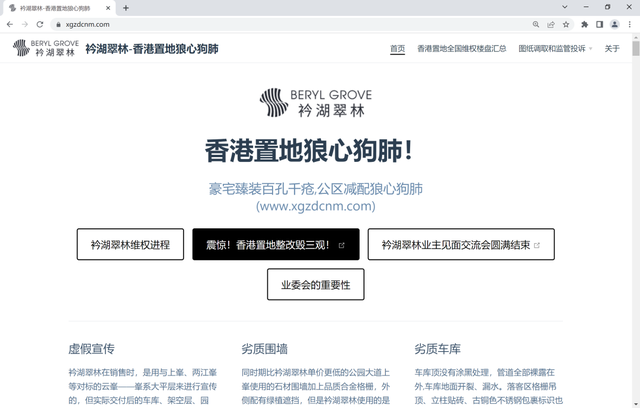Click the tab search chevron in title bar
The width and height of the screenshot is (640, 408).
coord(565,7)
